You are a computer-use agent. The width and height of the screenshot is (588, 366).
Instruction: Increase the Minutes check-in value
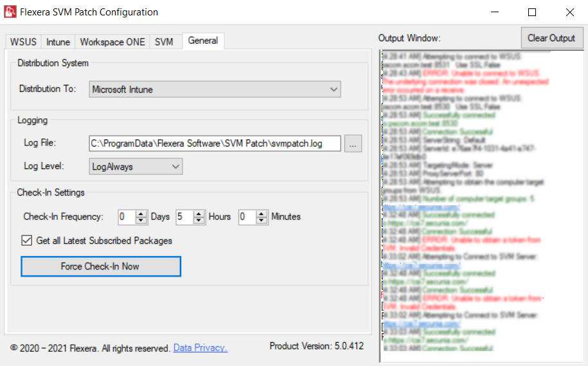(262, 214)
